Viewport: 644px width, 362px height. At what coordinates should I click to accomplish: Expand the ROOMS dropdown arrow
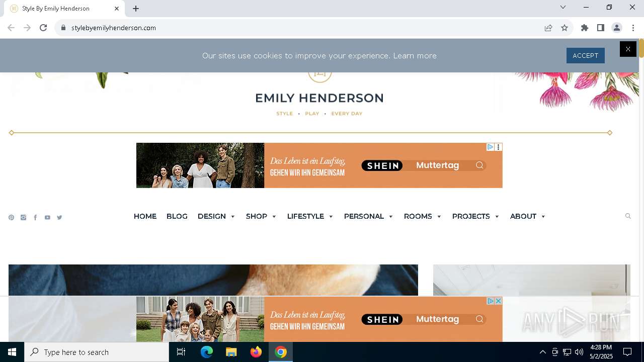tap(439, 217)
